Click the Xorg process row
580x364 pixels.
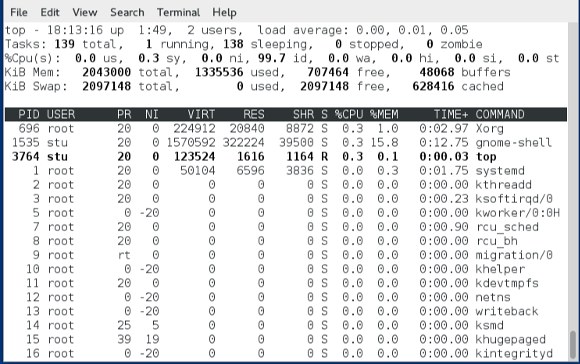(286, 129)
